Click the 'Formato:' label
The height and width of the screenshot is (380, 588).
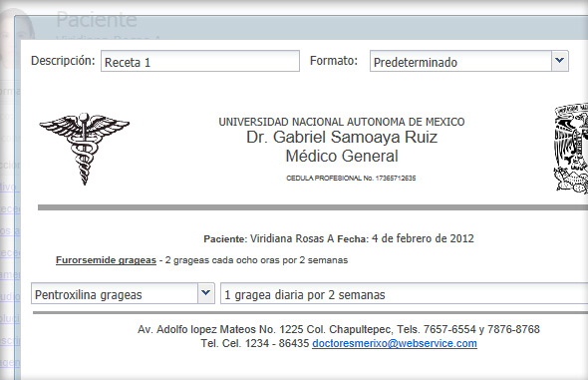click(334, 61)
